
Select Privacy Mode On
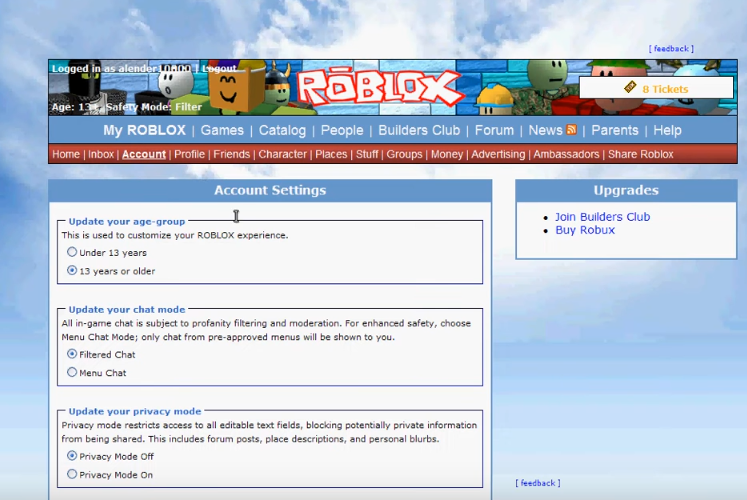click(72, 474)
